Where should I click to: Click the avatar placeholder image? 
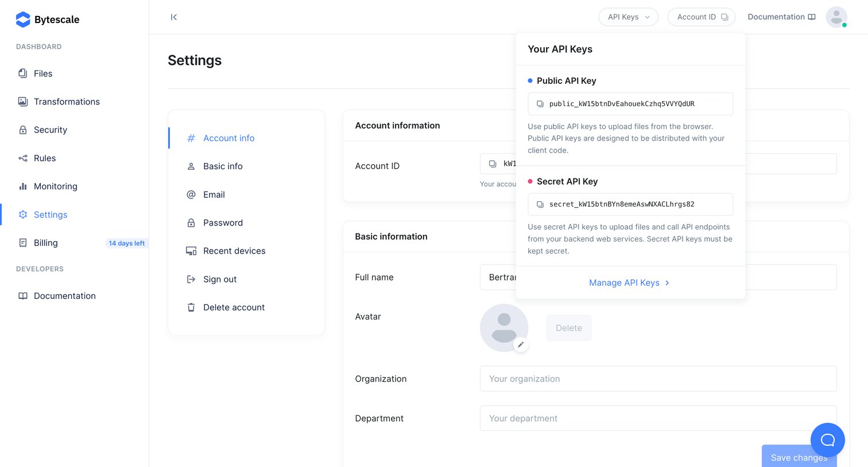click(x=504, y=328)
